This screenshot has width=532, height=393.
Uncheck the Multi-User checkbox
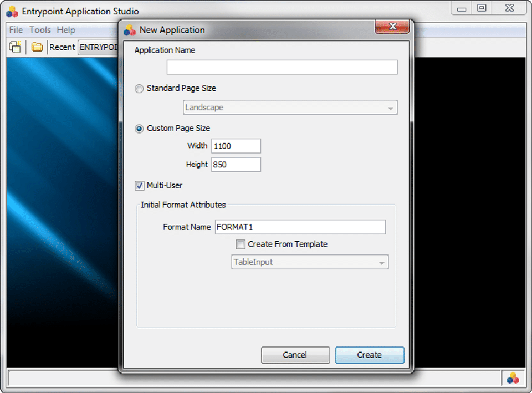[x=139, y=186]
